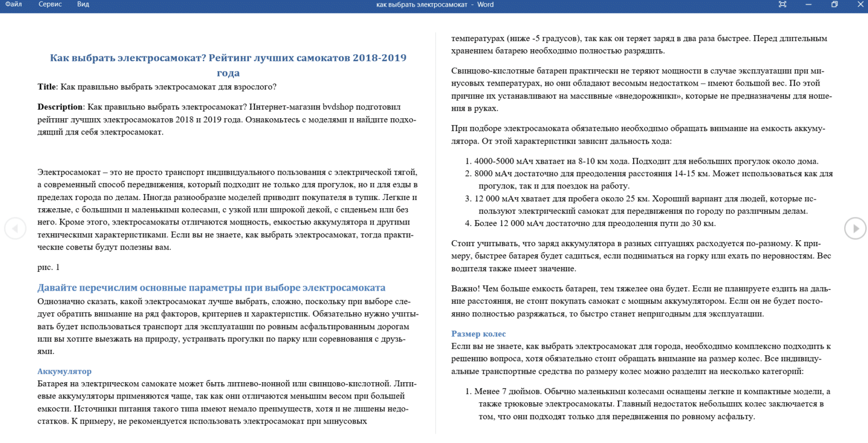
Task: Toggle auto-hide reading toolbar icon
Action: pos(782,4)
